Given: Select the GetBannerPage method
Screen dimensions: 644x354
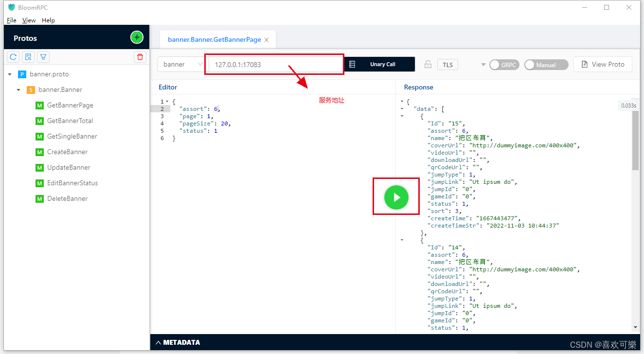Looking at the screenshot, I should pos(70,106).
